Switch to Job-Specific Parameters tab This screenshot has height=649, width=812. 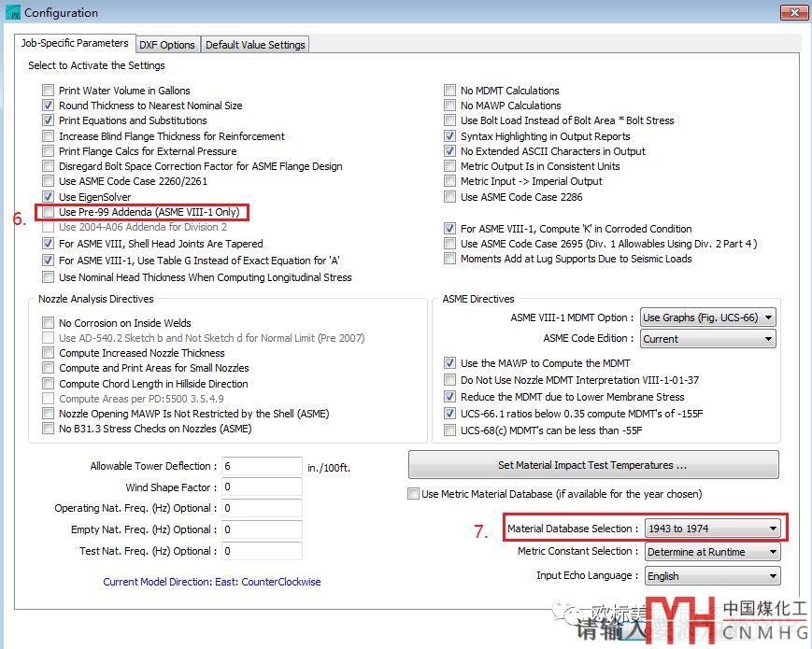point(75,44)
